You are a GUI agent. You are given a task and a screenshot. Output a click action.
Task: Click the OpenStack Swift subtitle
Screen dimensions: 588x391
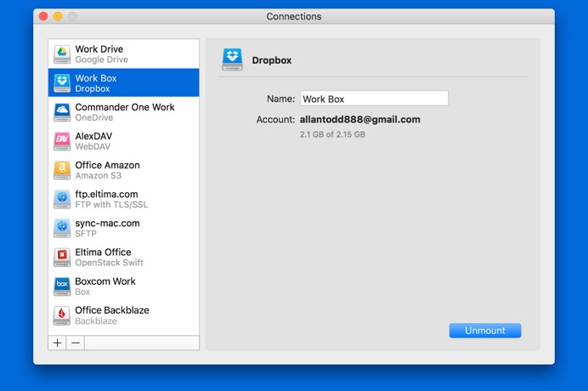[109, 263]
